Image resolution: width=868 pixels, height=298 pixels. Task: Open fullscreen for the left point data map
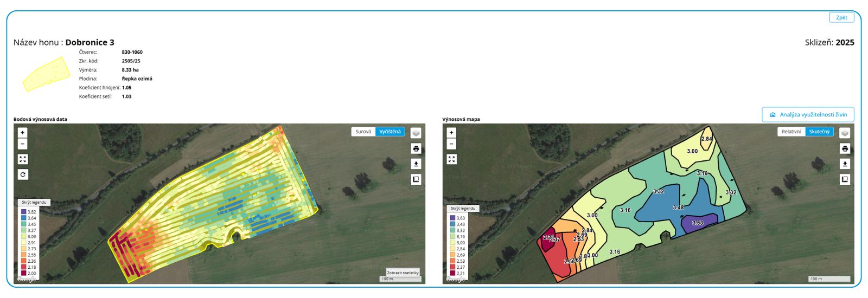[22, 159]
